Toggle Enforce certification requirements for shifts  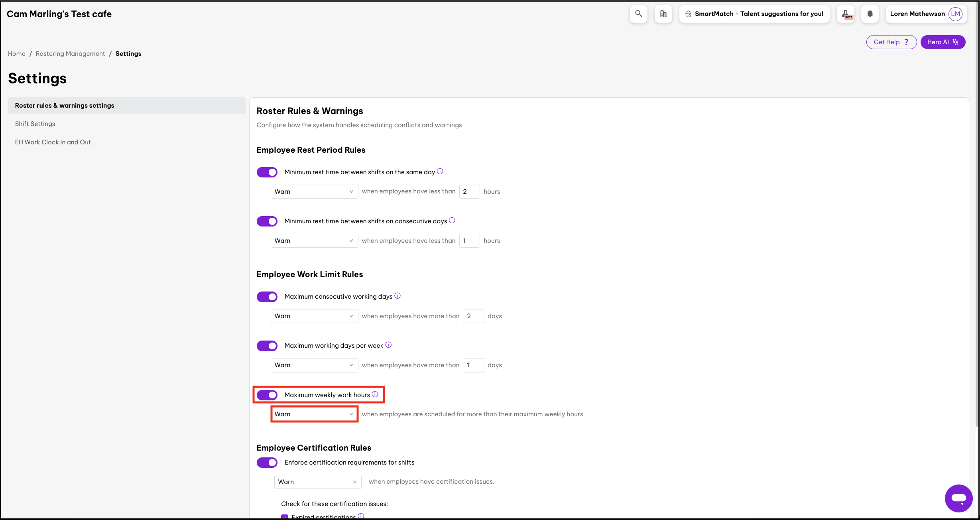click(267, 463)
